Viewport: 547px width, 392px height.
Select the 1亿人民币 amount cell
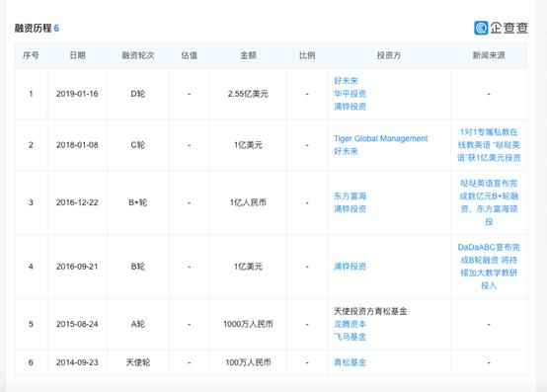(248, 202)
